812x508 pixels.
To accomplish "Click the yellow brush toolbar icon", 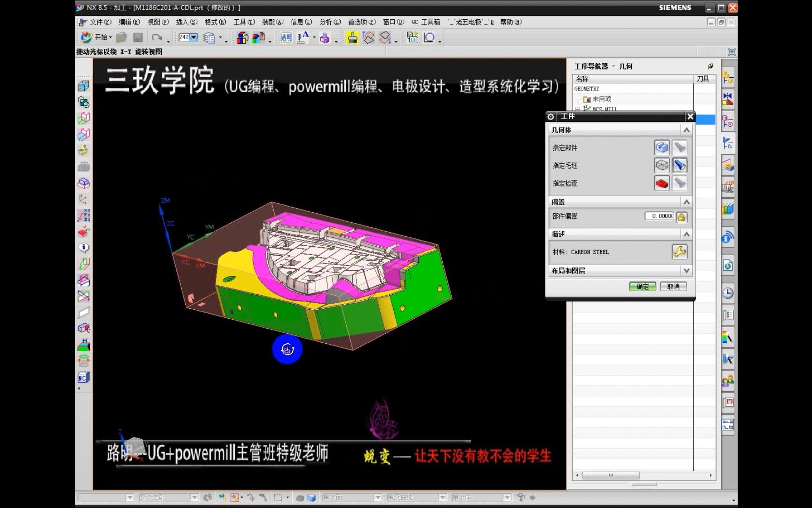I will (x=353, y=37).
